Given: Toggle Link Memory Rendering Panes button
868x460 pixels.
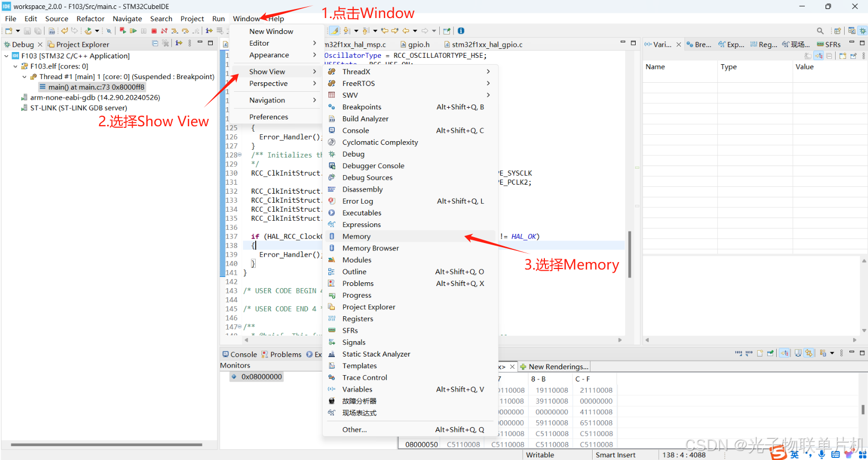Looking at the screenshot, I should [809, 353].
